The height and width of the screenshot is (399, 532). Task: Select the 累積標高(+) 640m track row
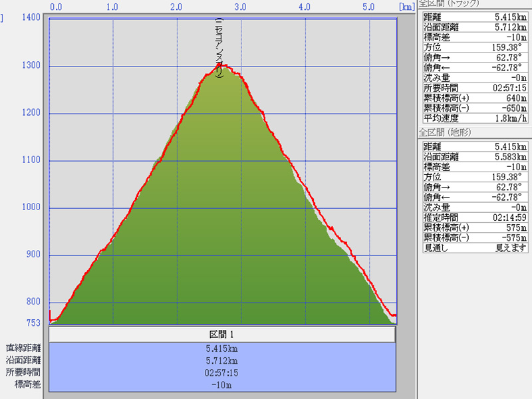[x=475, y=98]
